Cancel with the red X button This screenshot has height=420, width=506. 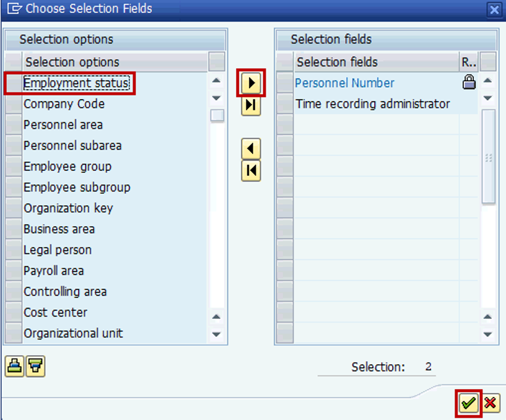click(491, 404)
